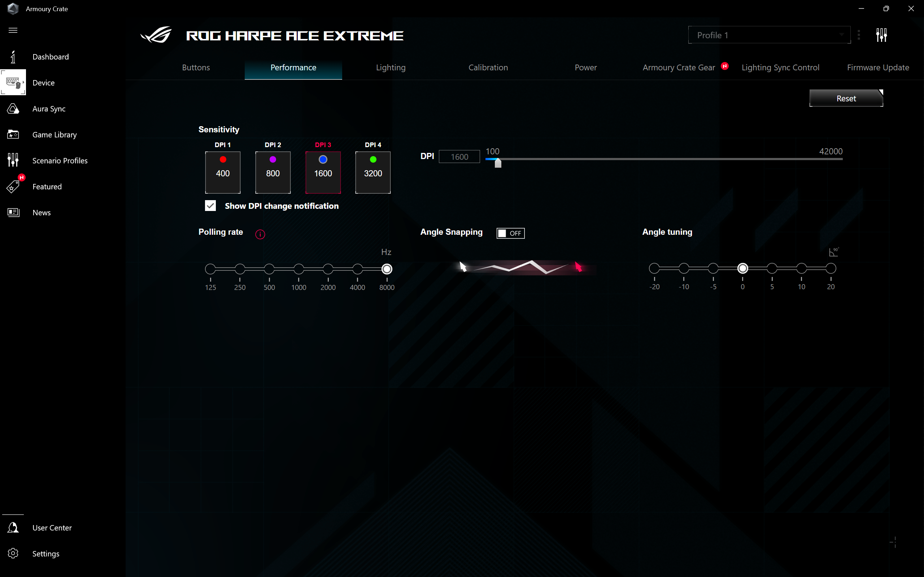
Task: Click the Featured sidebar icon
Action: 13,186
